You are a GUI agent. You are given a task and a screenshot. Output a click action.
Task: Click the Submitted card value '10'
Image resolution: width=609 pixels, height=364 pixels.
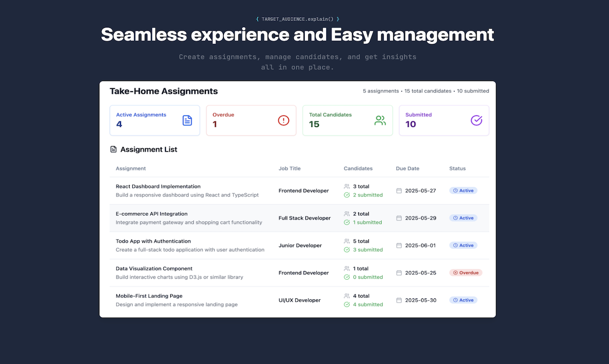coord(410,125)
